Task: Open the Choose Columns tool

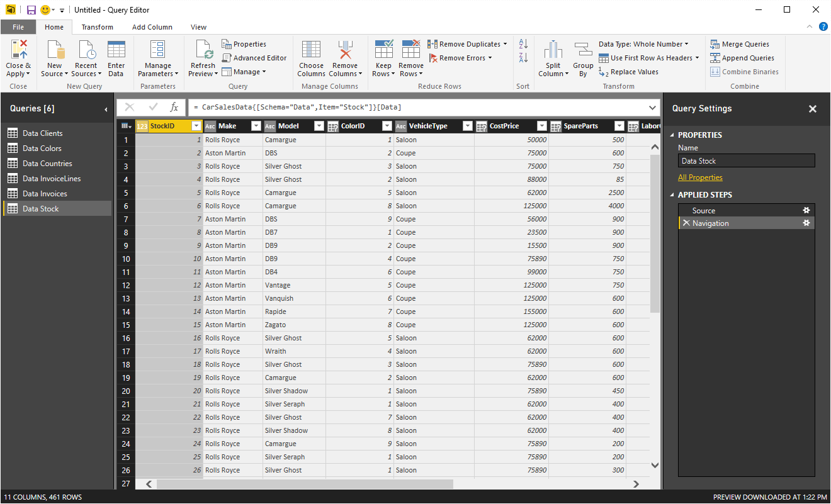Action: pyautogui.click(x=311, y=50)
